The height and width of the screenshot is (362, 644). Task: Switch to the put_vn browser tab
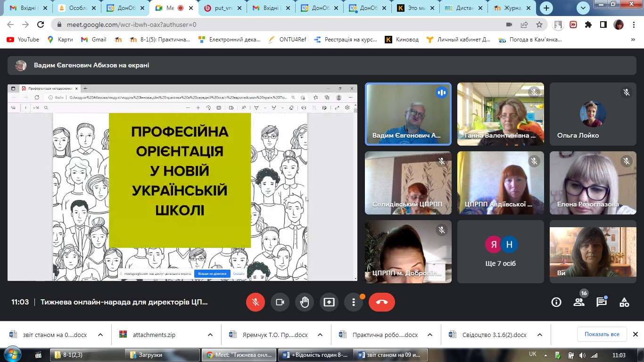[222, 8]
